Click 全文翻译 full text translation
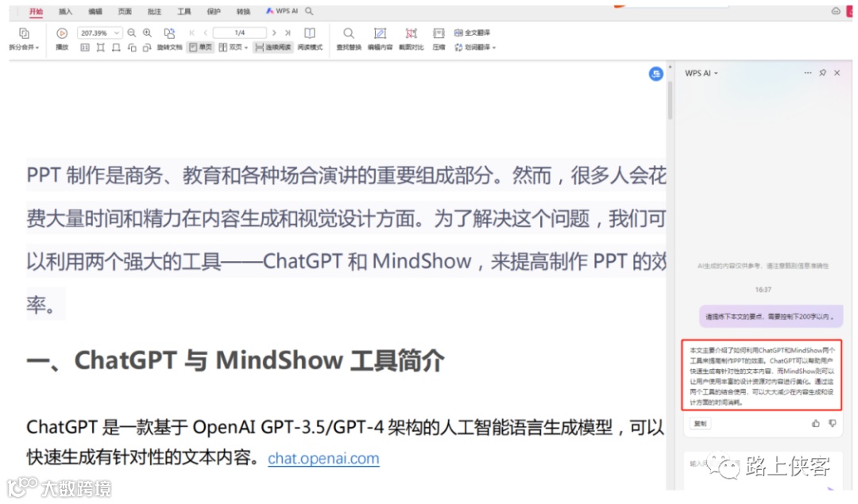The width and height of the screenshot is (858, 504). [x=472, y=33]
